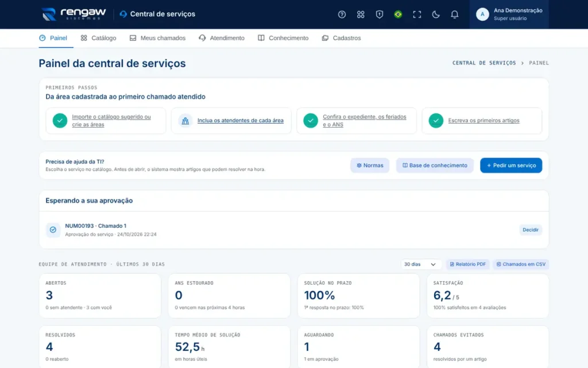Click Esperando a sua aprovação heading
588x368 pixels.
coord(89,201)
